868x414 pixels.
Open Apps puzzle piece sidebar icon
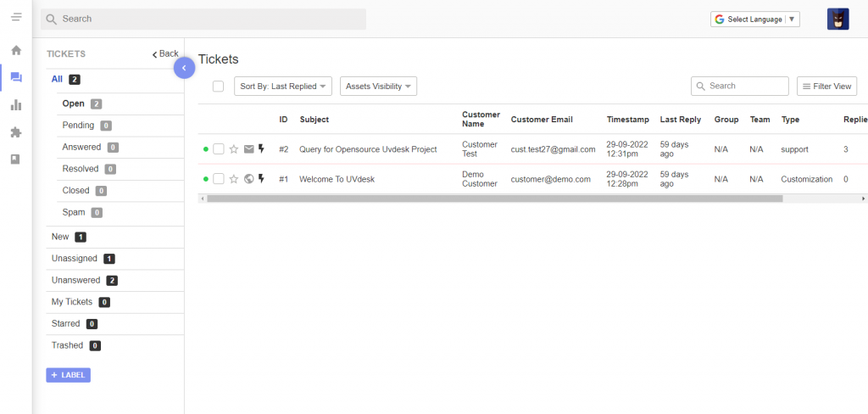click(16, 132)
